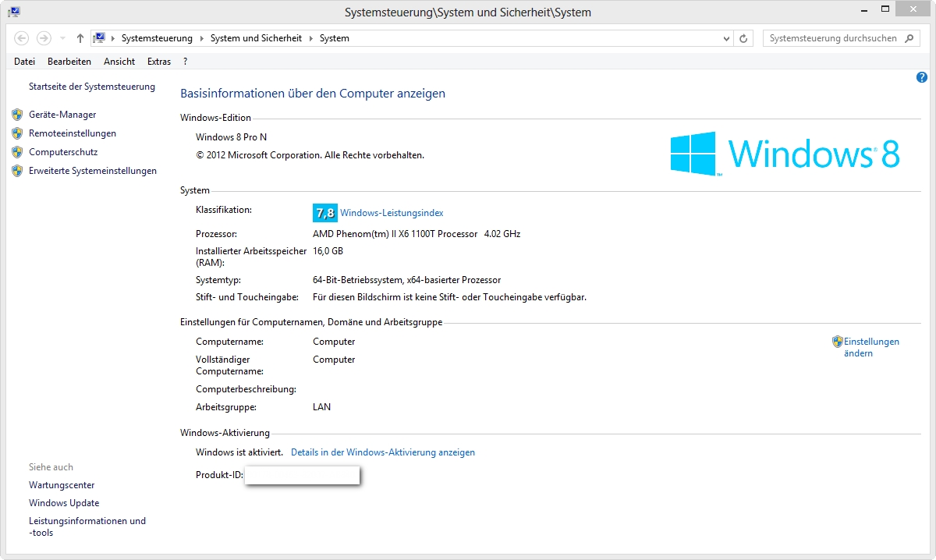Viewport: 936px width, 560px height.
Task: Click the Forward navigation arrow
Action: coord(44,38)
